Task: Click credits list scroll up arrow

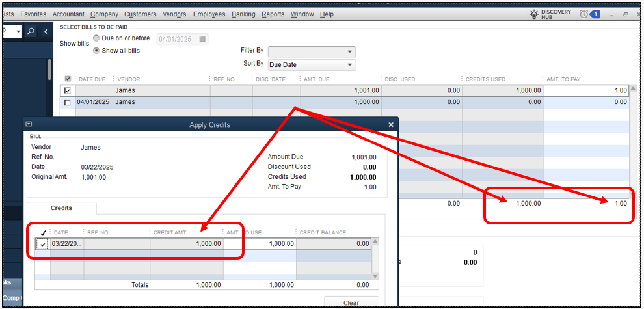Action: 375,241
